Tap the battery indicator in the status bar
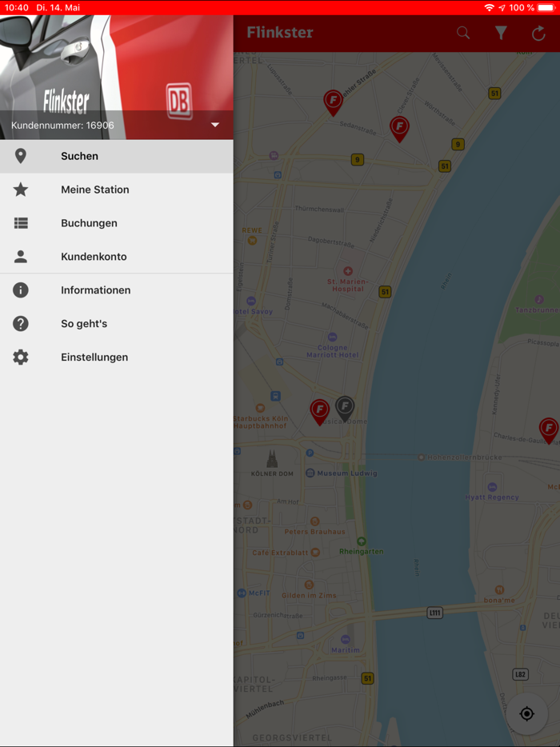This screenshot has width=560, height=747. pyautogui.click(x=546, y=8)
